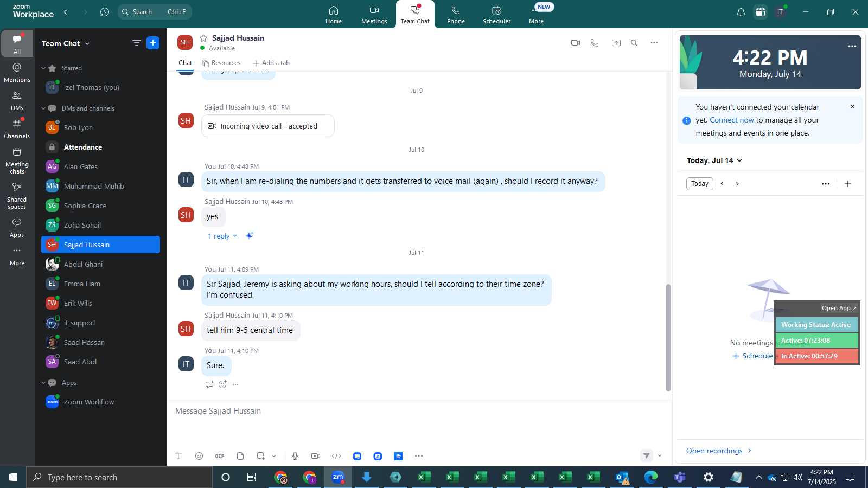Switch to the Meetings tab
Screen dimensions: 868x488
pyautogui.click(x=374, y=15)
